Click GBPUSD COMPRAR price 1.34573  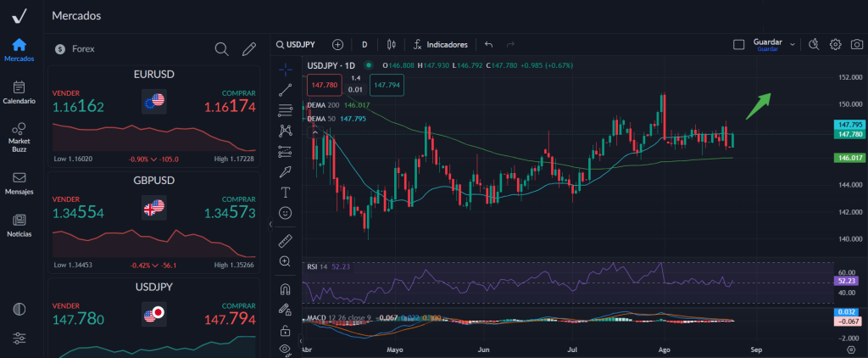[230, 212]
